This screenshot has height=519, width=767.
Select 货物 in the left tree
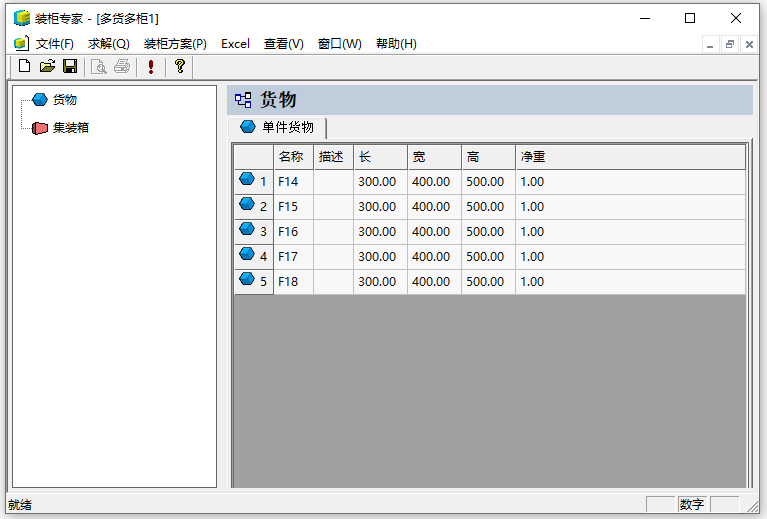point(65,100)
